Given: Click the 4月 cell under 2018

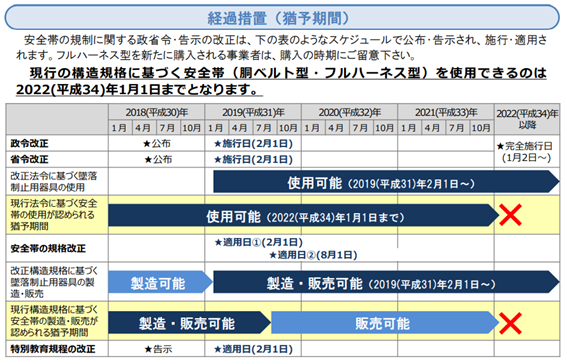Looking at the screenshot, I should pos(144,128).
